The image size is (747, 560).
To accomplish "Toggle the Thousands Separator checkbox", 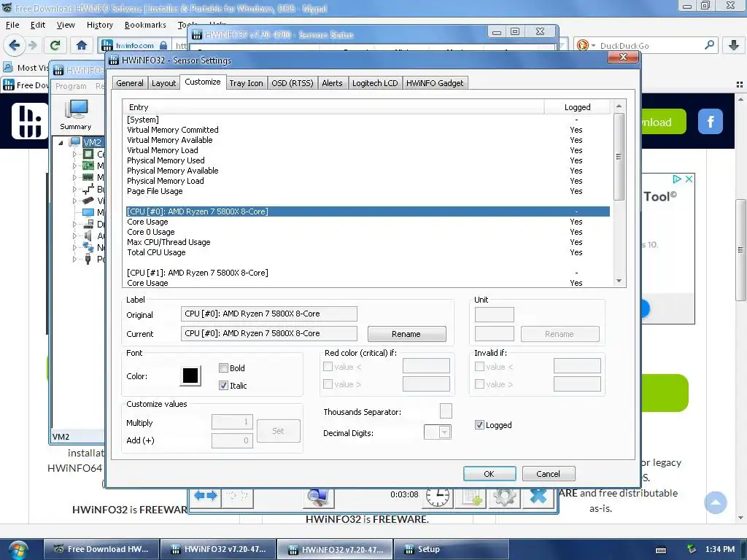I will click(x=446, y=411).
